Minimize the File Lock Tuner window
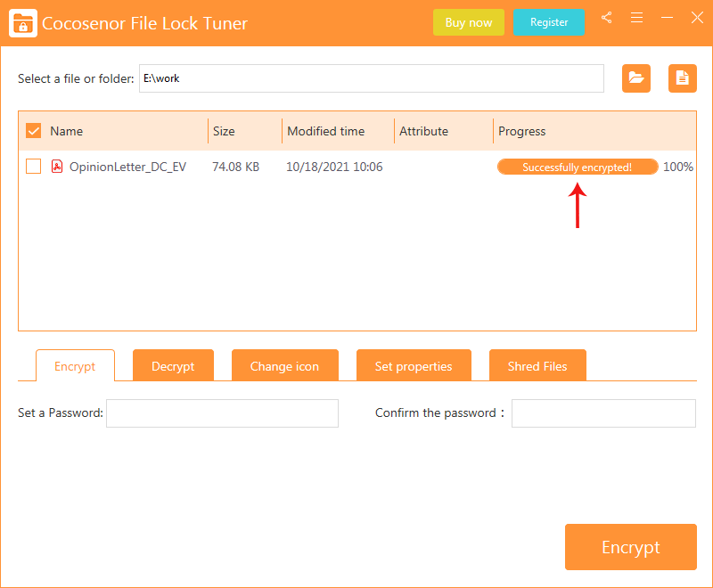Screen dimensions: 713x588 pyautogui.click(x=667, y=18)
